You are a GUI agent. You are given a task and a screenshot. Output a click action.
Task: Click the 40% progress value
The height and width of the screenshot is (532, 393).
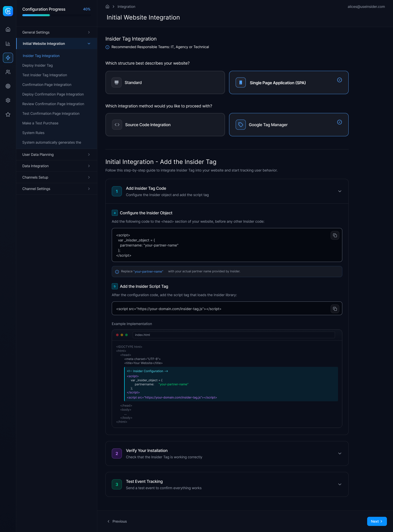(x=87, y=9)
